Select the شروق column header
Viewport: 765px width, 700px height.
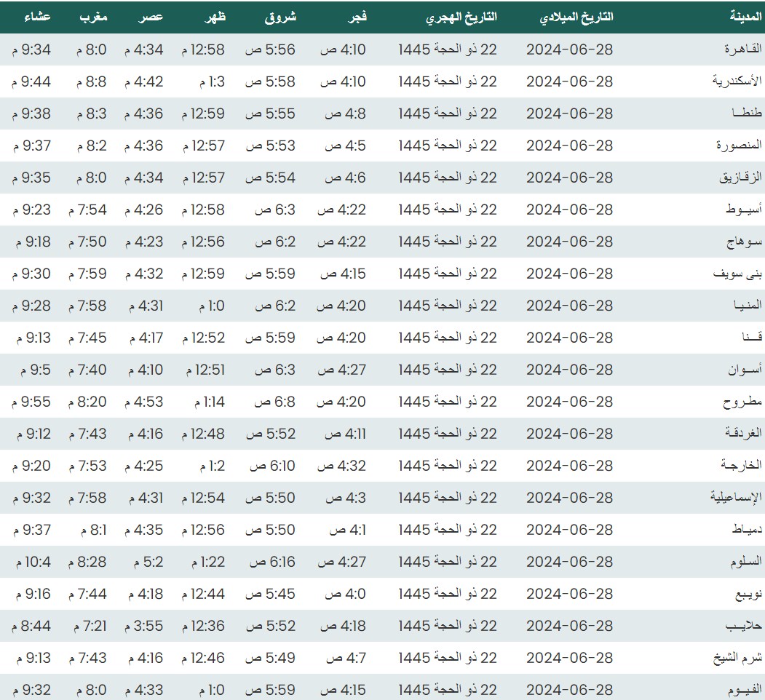280,17
